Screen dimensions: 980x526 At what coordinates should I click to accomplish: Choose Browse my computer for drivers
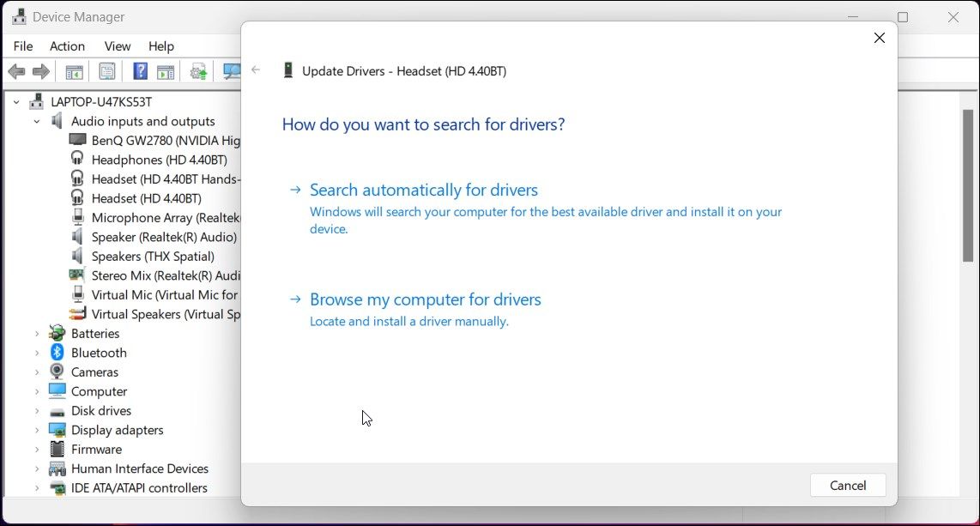point(426,299)
